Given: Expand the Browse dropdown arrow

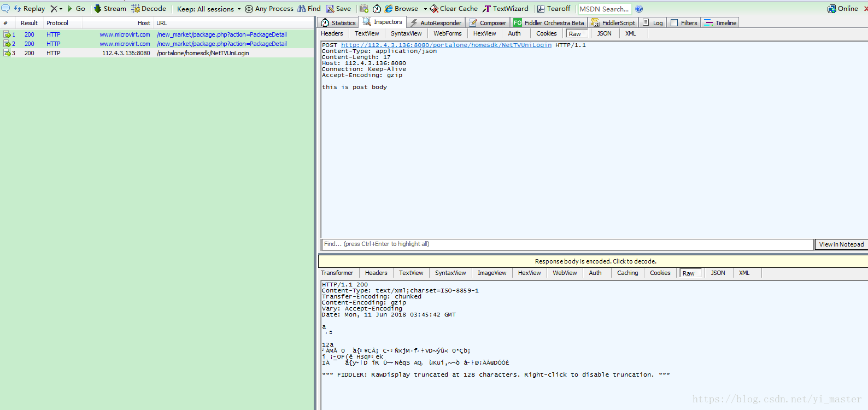Looking at the screenshot, I should [x=425, y=9].
